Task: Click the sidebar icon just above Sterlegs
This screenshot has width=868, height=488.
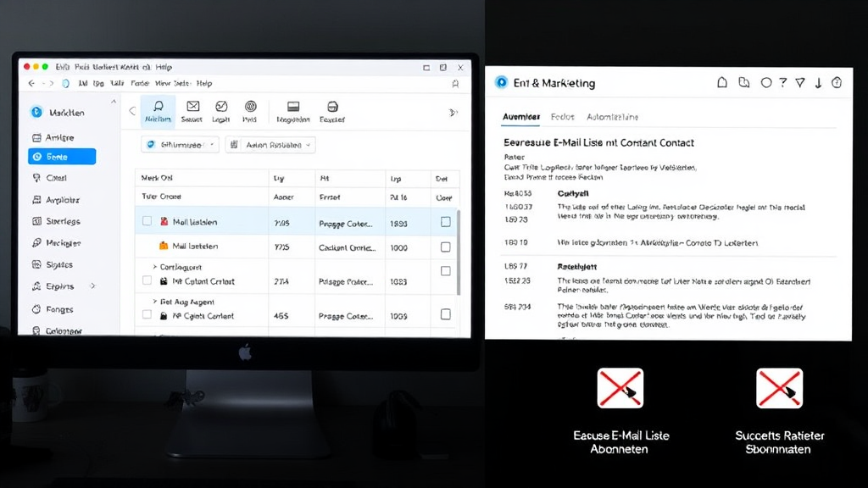Action: coord(36,200)
